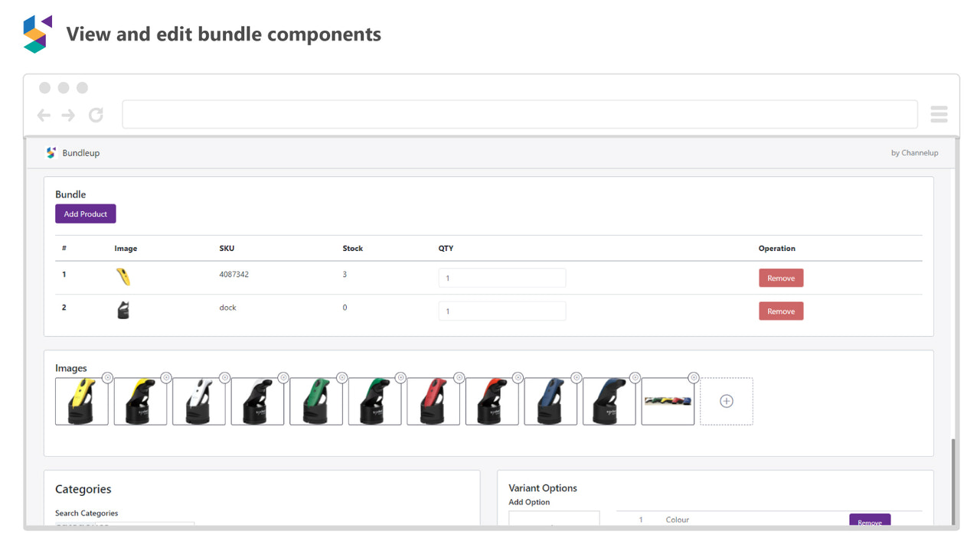Select the radio marker on the yellow scanner image

pos(107,377)
